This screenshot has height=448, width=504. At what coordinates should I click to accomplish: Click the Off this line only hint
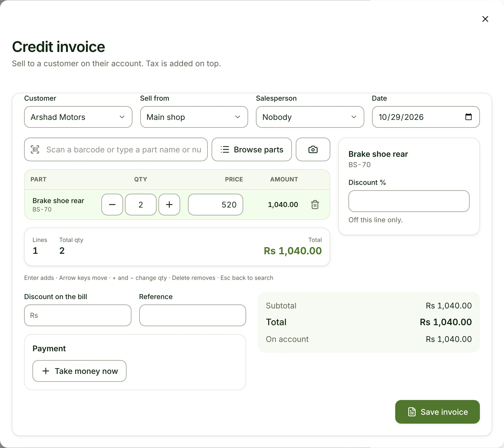tap(376, 220)
